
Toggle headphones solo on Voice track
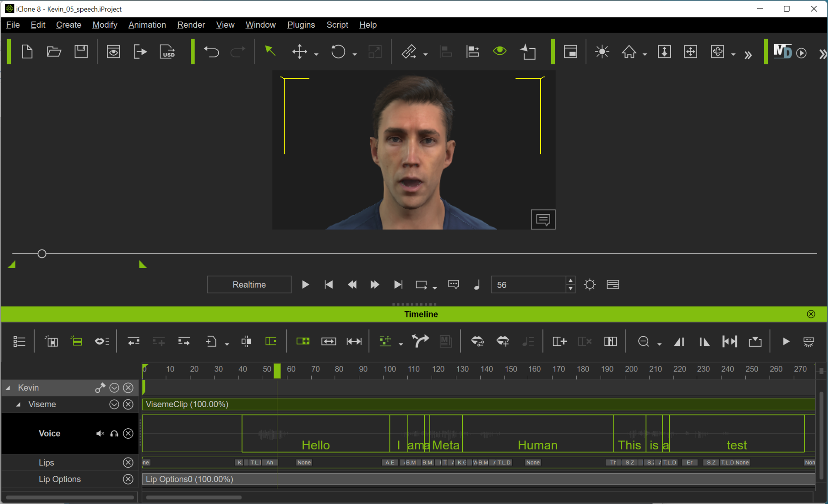[x=114, y=434]
